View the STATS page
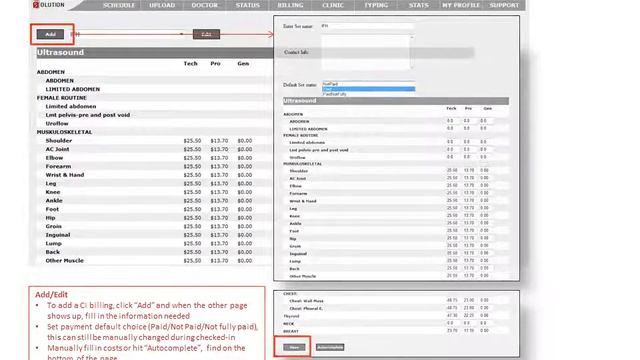 pos(419,5)
